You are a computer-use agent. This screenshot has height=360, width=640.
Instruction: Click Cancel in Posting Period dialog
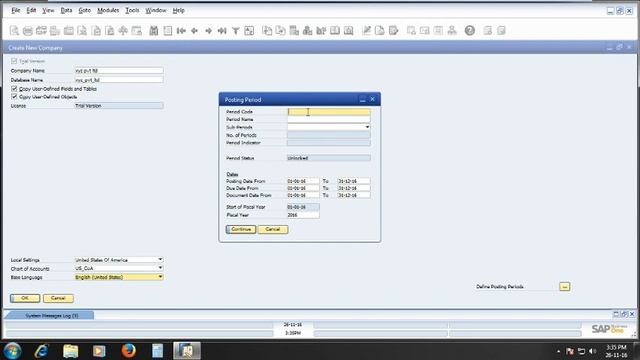[x=273, y=229]
